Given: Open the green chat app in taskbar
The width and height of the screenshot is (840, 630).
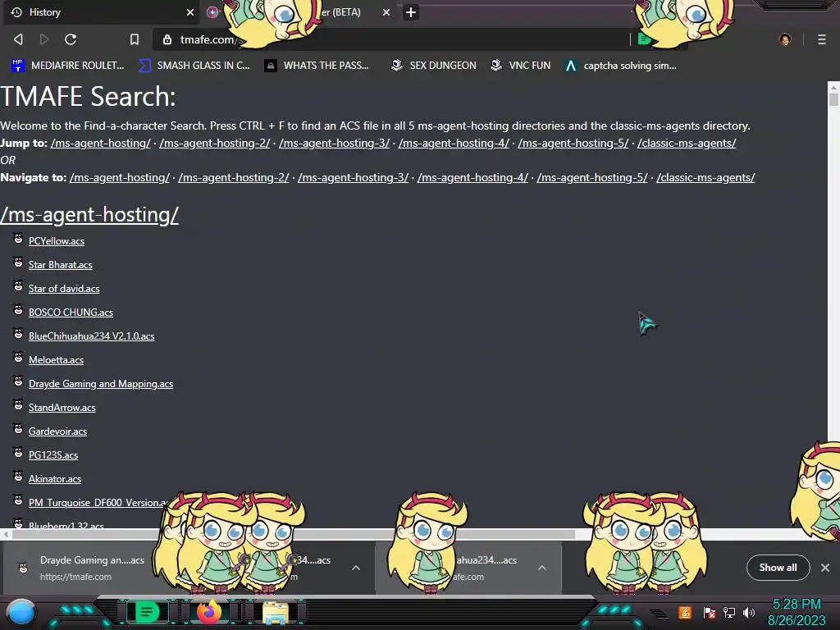Looking at the screenshot, I should (147, 612).
